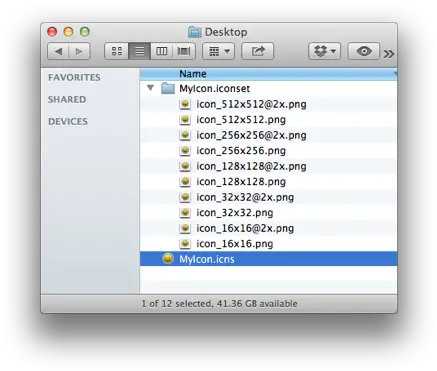Switch to list view mode
Image resolution: width=437 pixels, height=371 pixels.
(x=139, y=51)
